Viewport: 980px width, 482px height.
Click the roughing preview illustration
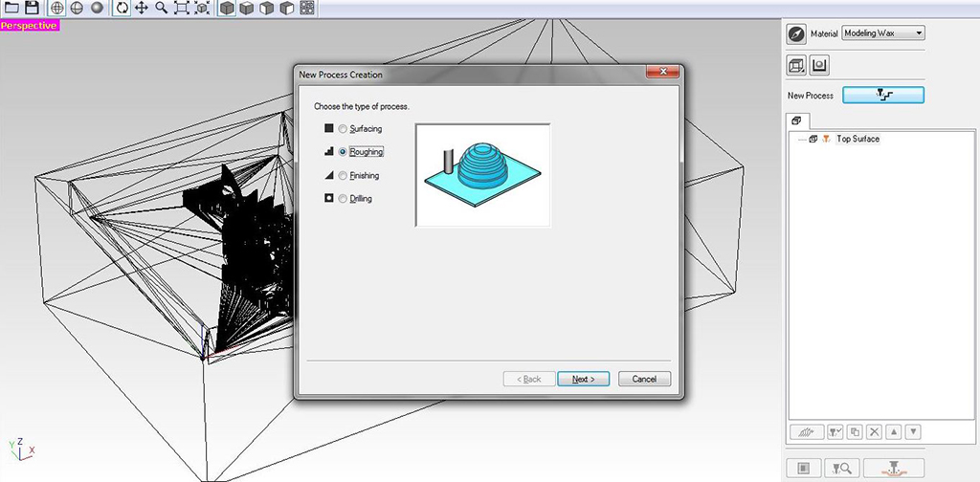click(482, 175)
